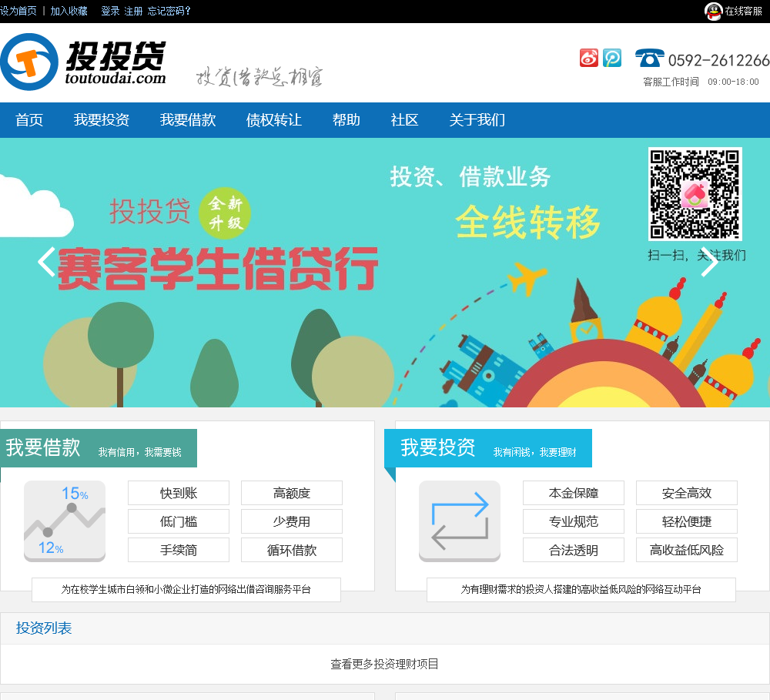Click the handwritten slogan next to the logo
Screen dimensions: 770x700
(x=259, y=77)
